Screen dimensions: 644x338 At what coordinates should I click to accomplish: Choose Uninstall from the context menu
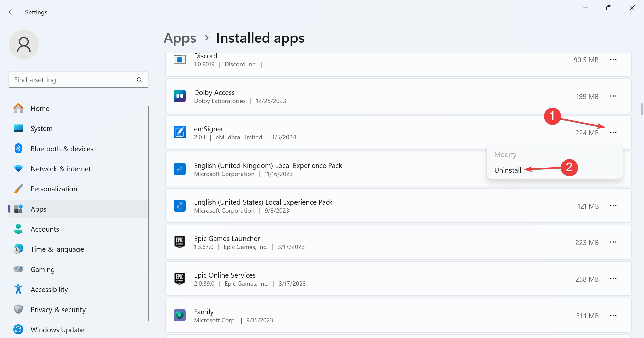(508, 170)
